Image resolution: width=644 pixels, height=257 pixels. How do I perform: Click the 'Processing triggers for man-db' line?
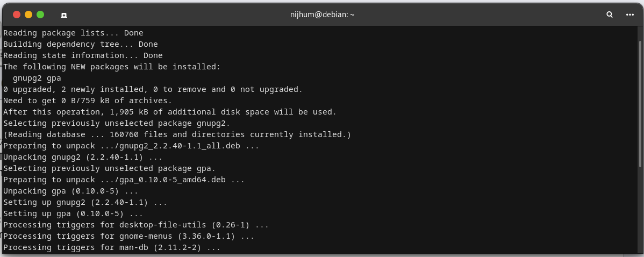coord(112,247)
